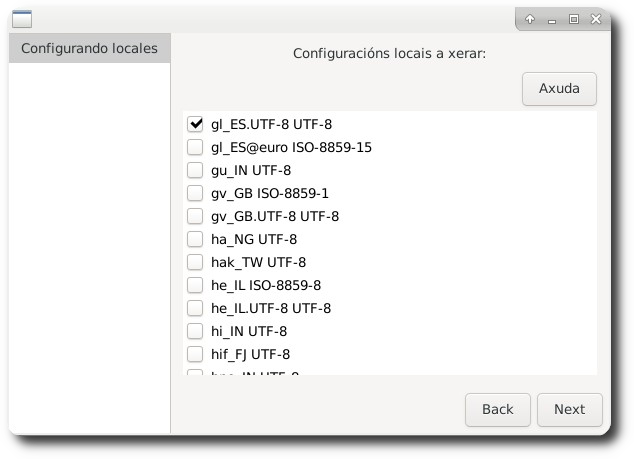Maximize the installer window
This screenshot has height=459, width=634.
point(574,18)
